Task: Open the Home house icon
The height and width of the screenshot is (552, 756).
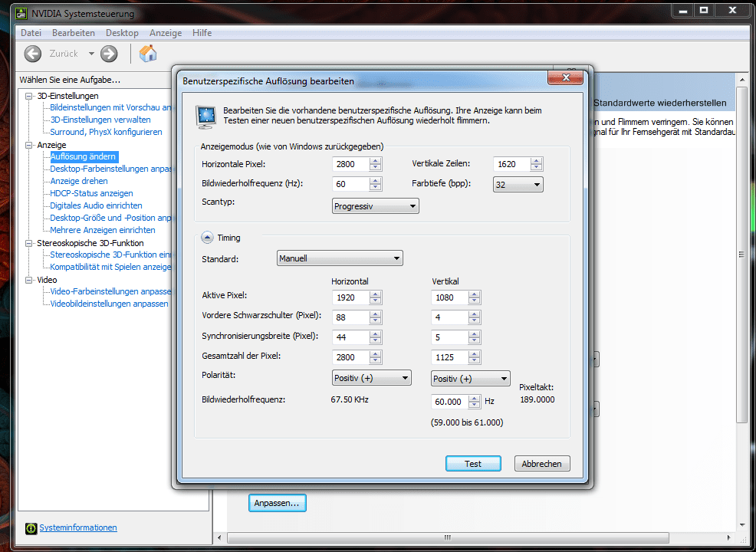Action: point(148,53)
